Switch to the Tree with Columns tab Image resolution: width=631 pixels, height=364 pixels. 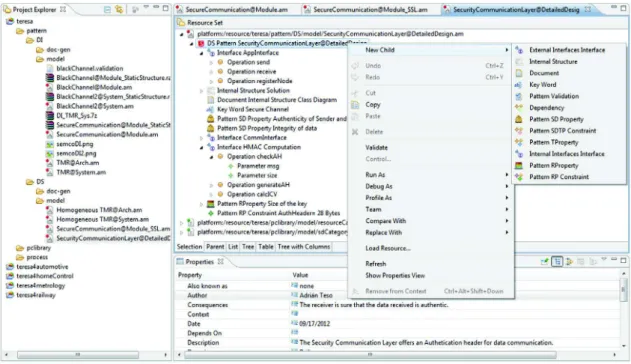[x=304, y=247]
